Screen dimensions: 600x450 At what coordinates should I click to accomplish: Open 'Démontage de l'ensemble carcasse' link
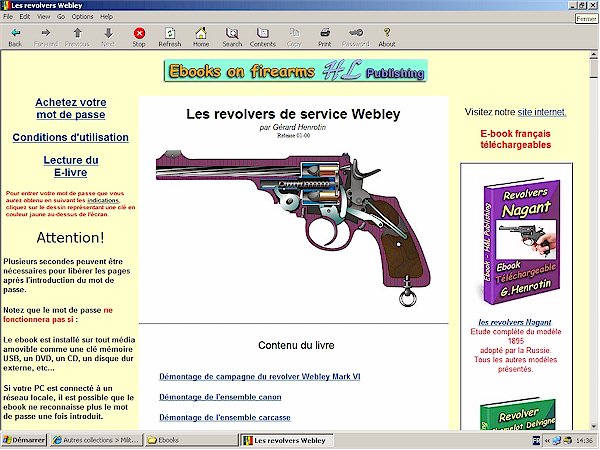click(225, 417)
